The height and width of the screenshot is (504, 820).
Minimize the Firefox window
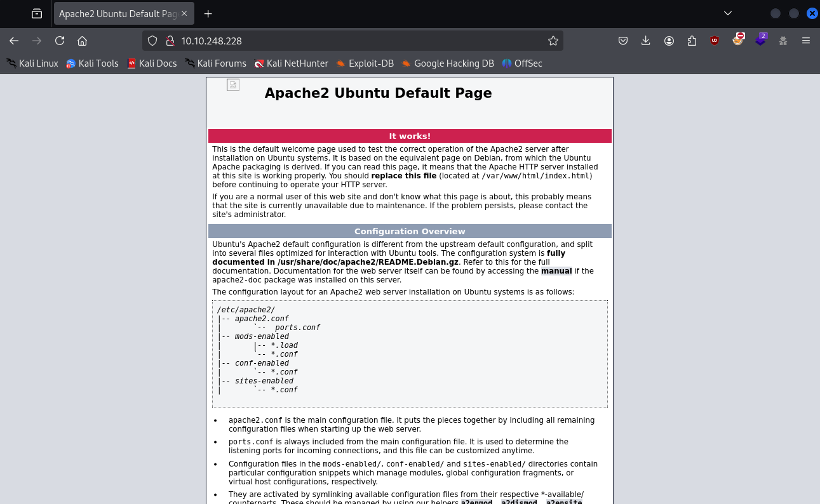click(776, 13)
